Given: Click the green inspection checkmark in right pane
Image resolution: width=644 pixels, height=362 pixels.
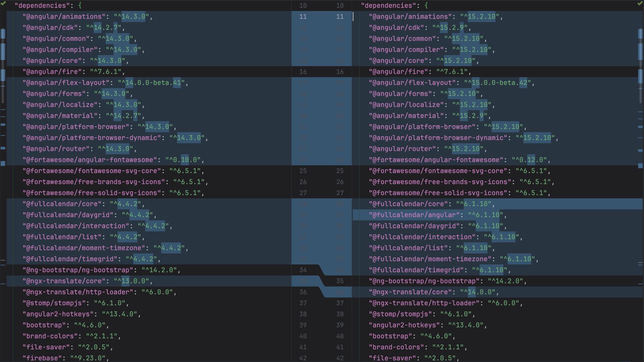Looking at the screenshot, I should coord(640,3).
